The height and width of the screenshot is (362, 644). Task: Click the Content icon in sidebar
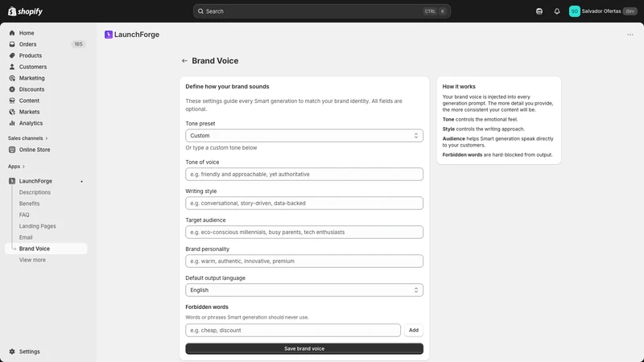(12, 101)
